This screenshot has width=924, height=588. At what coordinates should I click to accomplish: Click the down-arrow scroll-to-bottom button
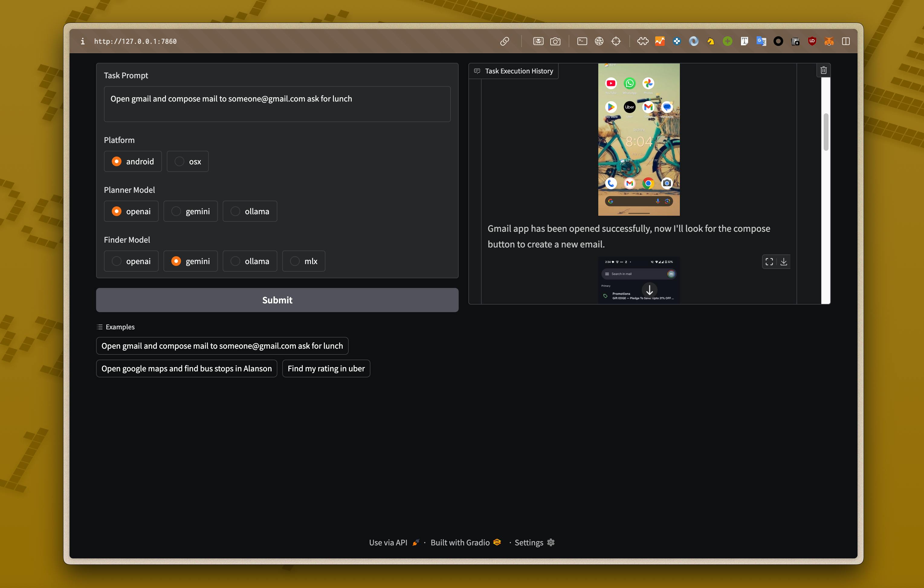(x=649, y=290)
